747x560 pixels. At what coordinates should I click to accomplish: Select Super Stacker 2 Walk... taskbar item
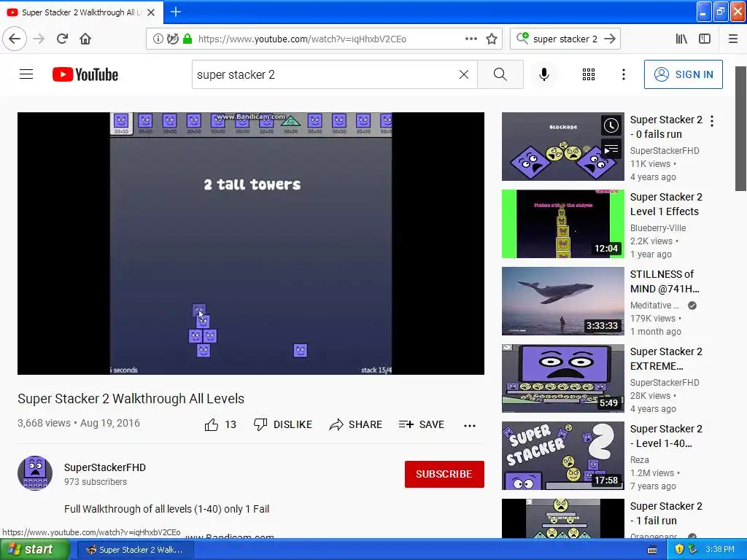click(136, 550)
